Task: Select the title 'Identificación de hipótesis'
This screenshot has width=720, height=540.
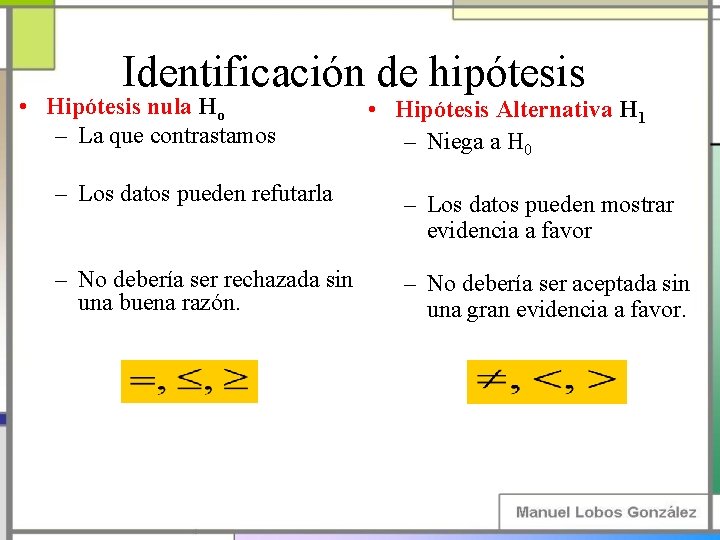Action: [x=354, y=72]
